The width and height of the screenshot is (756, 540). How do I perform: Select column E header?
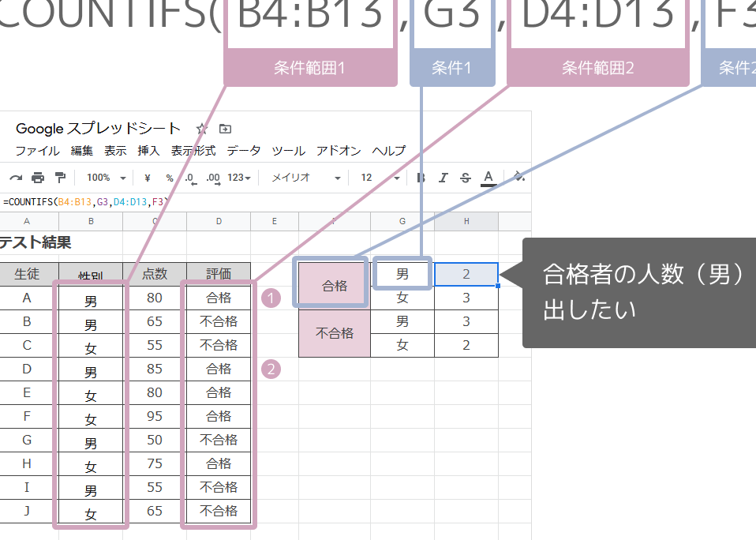point(275,221)
